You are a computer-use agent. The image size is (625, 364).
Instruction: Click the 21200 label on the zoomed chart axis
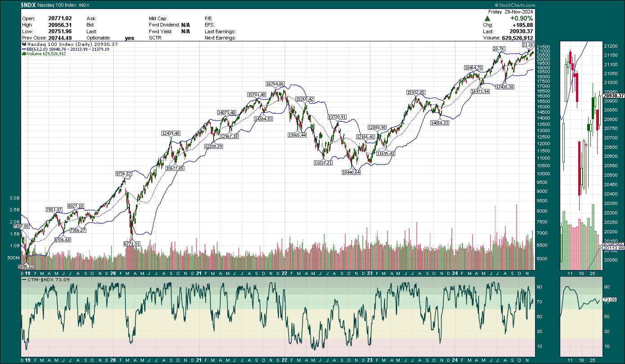[x=611, y=46]
